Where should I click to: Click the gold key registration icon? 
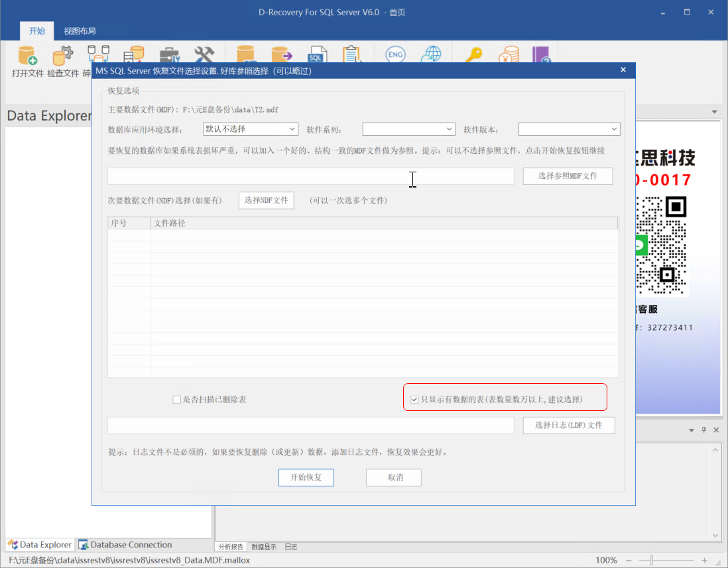[x=473, y=54]
